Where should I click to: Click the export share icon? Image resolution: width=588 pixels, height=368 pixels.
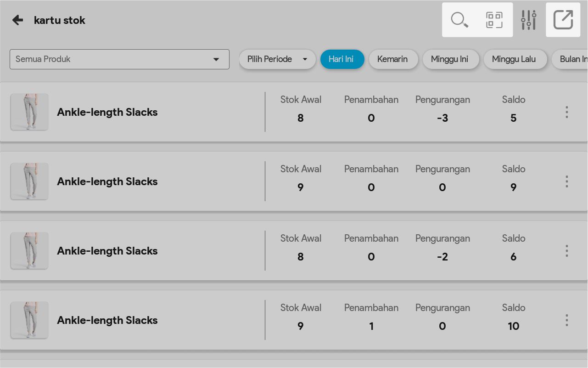[563, 20]
